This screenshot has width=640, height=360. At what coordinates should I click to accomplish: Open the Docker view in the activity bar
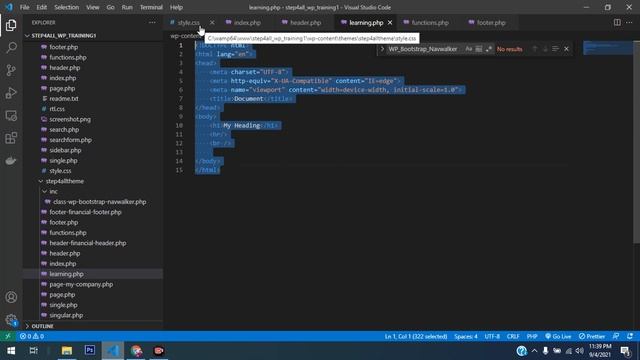[11, 161]
